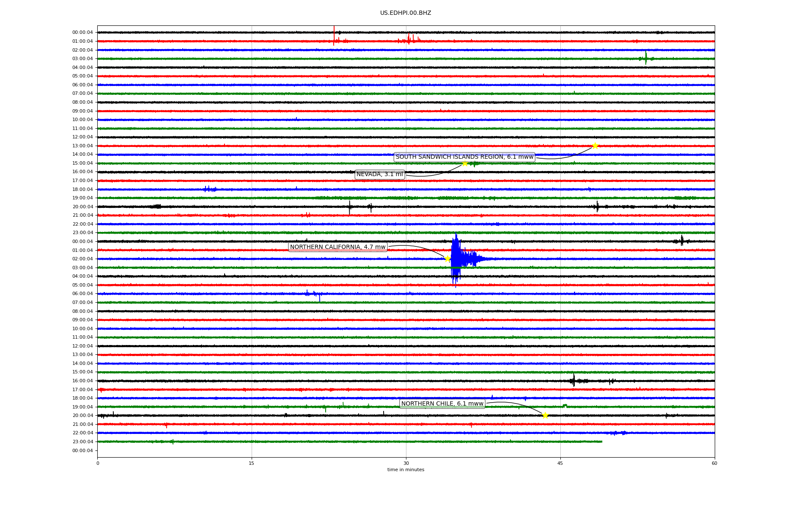Click the plot title US.EDHPI.00.BHZ
Viewport: 812px width, 508px height.
coord(406,13)
